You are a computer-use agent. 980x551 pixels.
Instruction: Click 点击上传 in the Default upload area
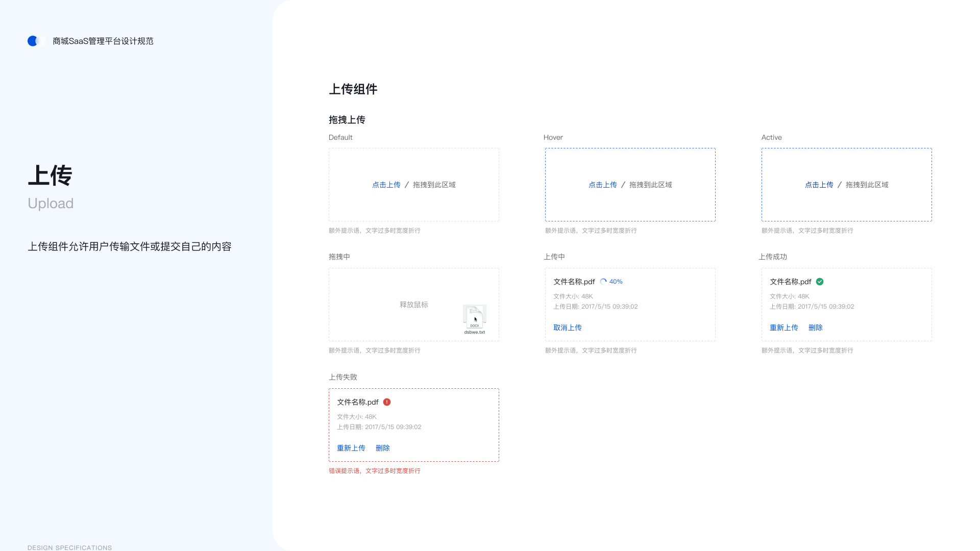pyautogui.click(x=386, y=185)
